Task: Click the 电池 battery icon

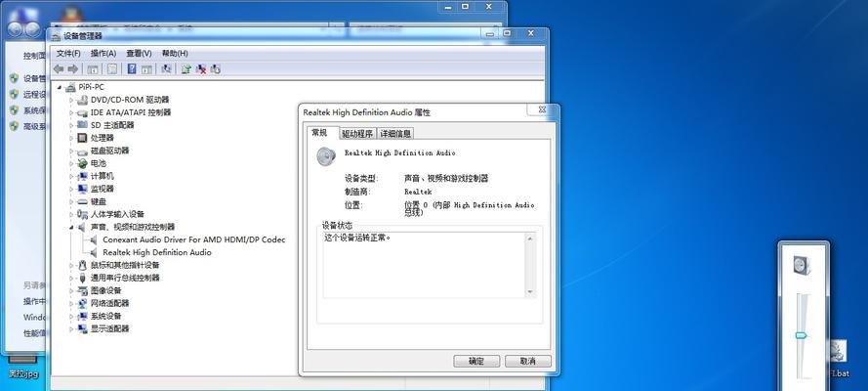Action: click(82, 163)
